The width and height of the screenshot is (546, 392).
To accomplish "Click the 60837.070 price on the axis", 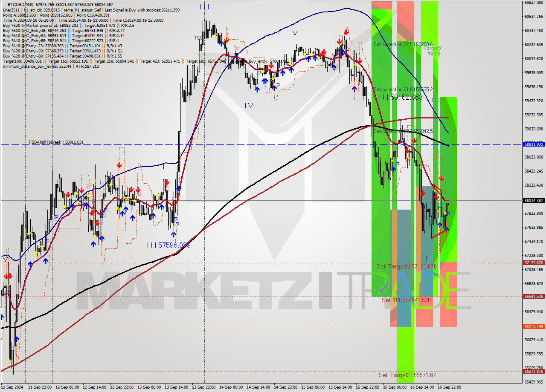I will [x=534, y=2].
